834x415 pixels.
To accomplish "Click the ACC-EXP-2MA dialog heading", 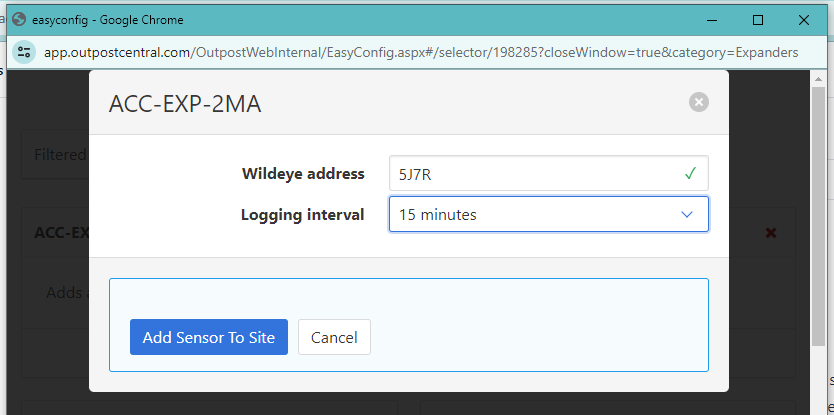I will pyautogui.click(x=185, y=103).
